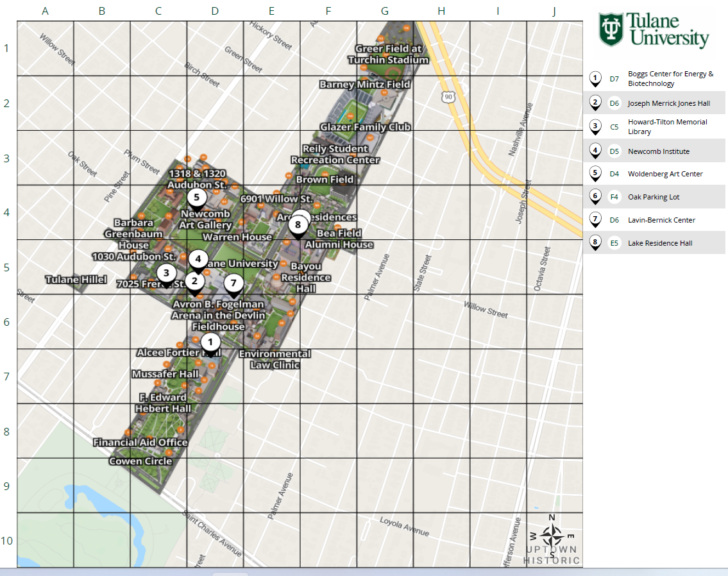Click the D7 grid code in the legend
The width and height of the screenshot is (728, 576).
pos(614,79)
